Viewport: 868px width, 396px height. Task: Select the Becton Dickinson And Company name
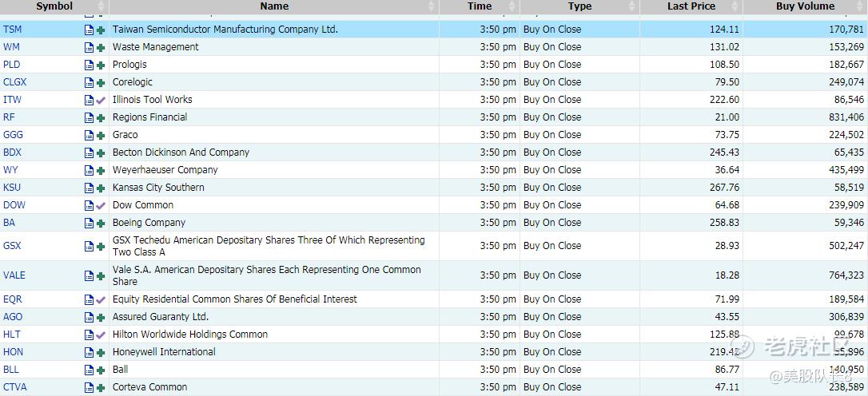point(181,152)
